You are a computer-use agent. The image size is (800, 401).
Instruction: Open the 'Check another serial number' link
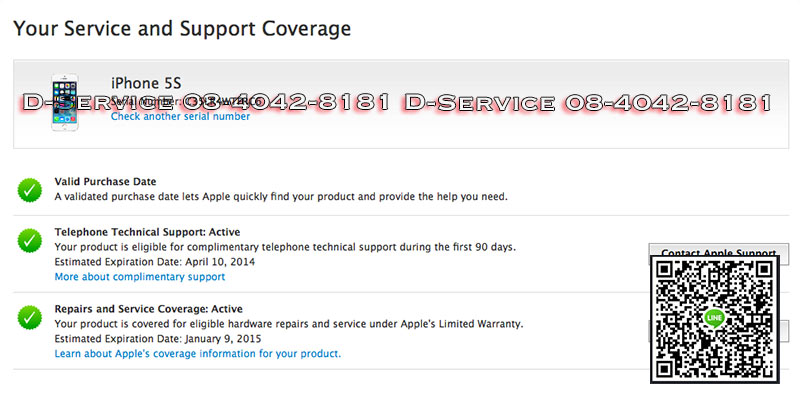click(180, 117)
